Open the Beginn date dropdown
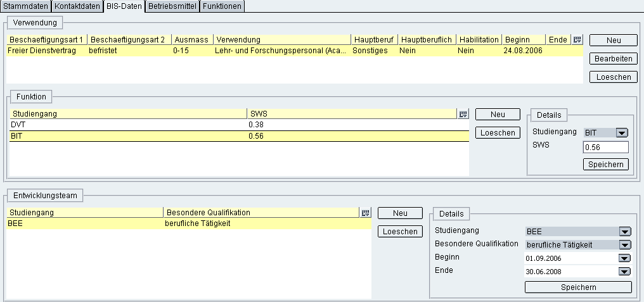 (x=626, y=258)
